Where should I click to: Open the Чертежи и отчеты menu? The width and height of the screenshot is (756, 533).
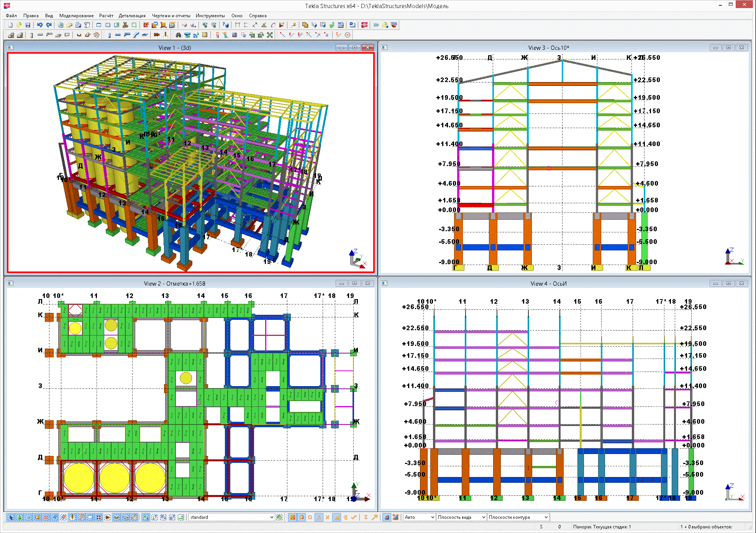[x=171, y=16]
